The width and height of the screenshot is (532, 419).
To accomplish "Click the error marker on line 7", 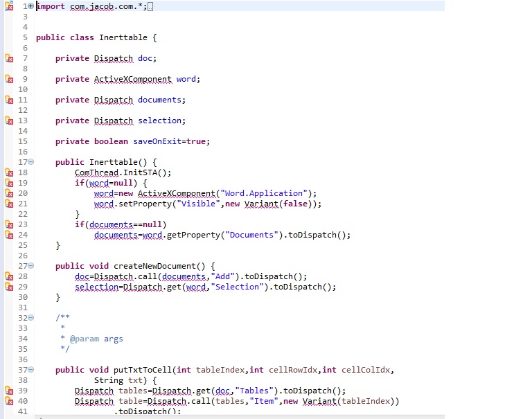I will pos(9,58).
